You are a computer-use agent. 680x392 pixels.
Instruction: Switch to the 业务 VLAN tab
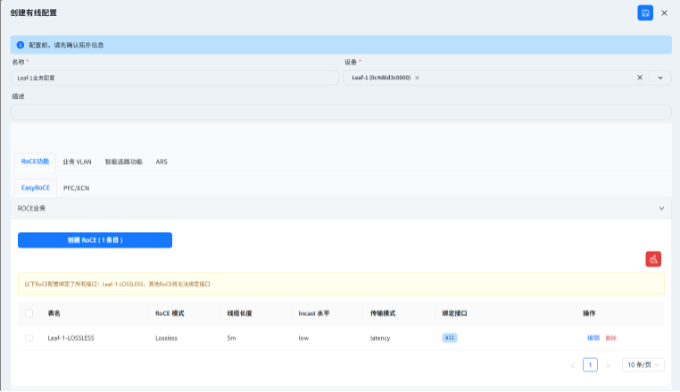click(77, 162)
